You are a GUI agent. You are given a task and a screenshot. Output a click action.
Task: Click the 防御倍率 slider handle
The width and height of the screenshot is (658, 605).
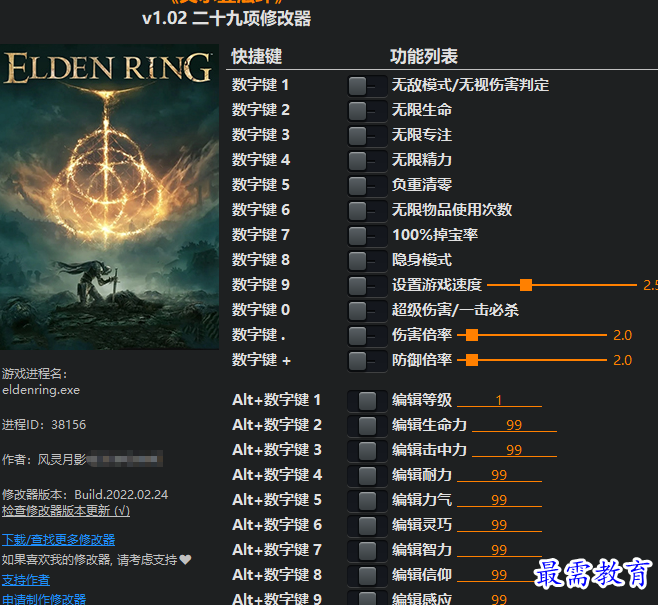click(472, 360)
